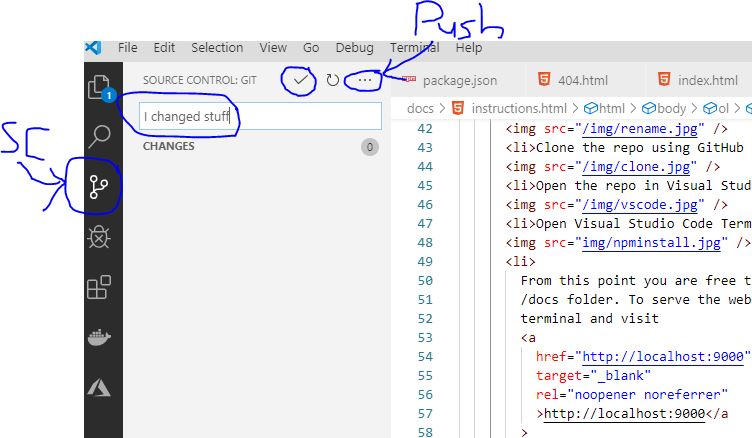
Task: Open the Terminal menu
Action: 414,47
